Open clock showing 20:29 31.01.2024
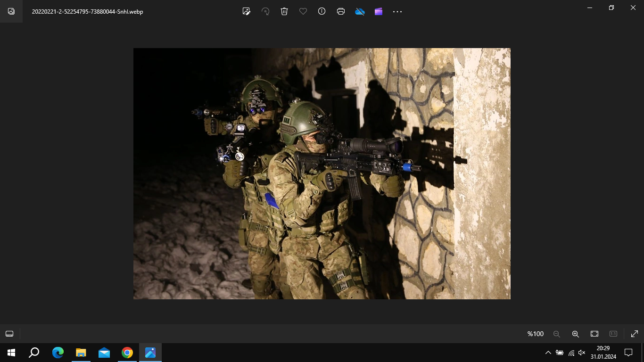Image resolution: width=644 pixels, height=362 pixels. (603, 353)
